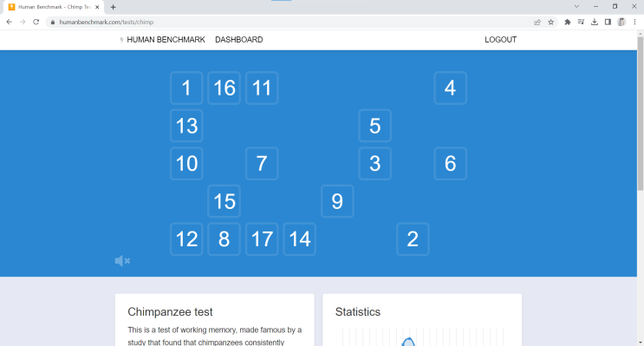The height and width of the screenshot is (346, 644).
Task: Share this page using the share icon
Action: (x=537, y=23)
